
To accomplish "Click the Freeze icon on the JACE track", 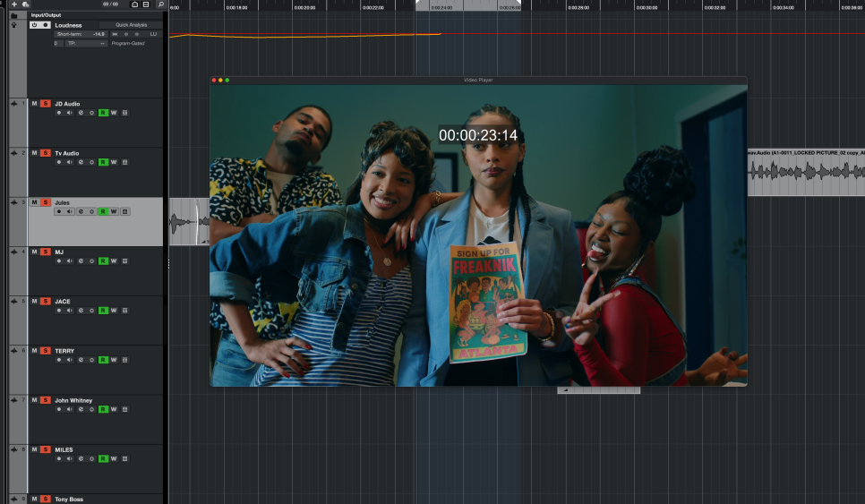I will [91, 311].
